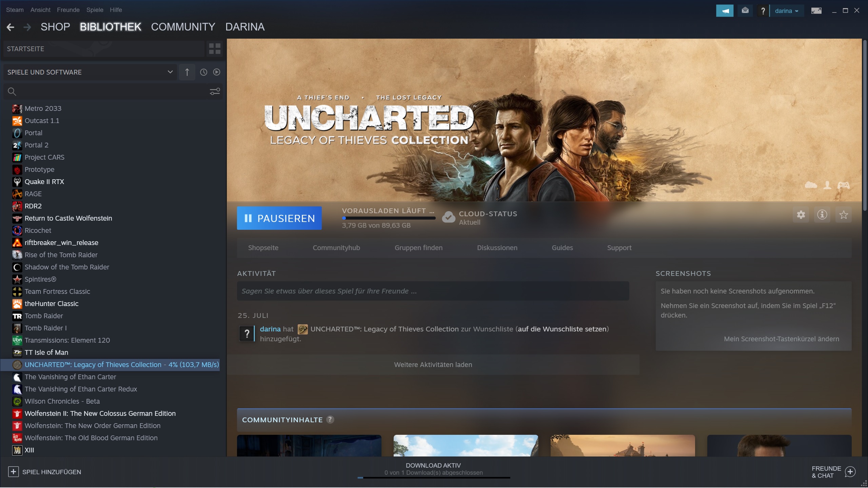Click the game settings gear icon
The image size is (868, 488).
pyautogui.click(x=801, y=215)
